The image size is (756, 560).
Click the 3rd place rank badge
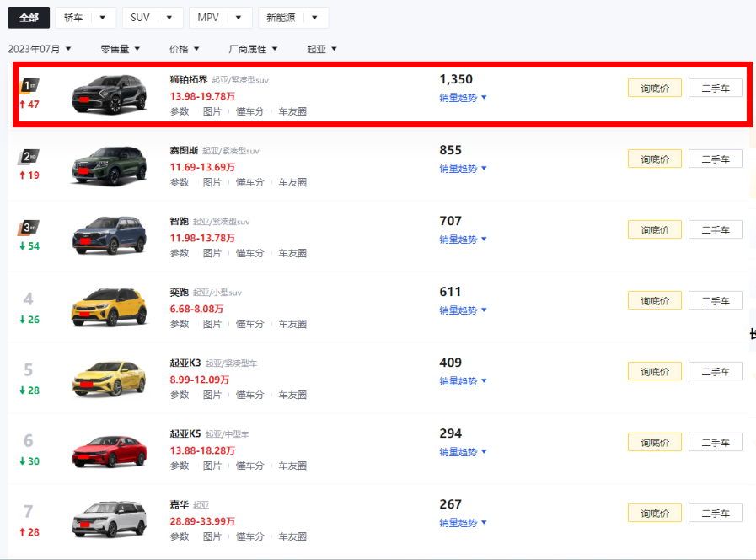tap(29, 227)
